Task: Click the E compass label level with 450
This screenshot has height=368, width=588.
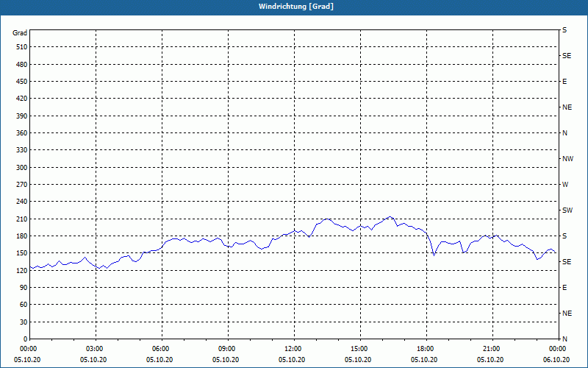Action: coord(564,82)
